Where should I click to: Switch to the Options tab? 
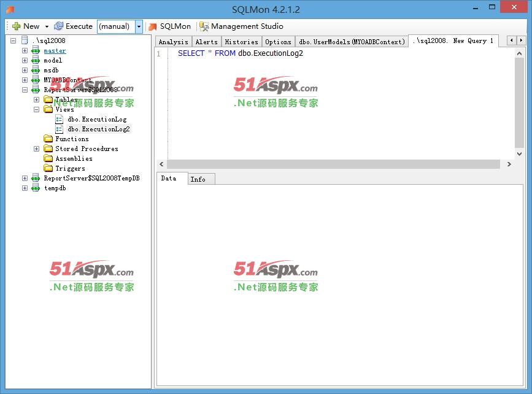coord(278,42)
